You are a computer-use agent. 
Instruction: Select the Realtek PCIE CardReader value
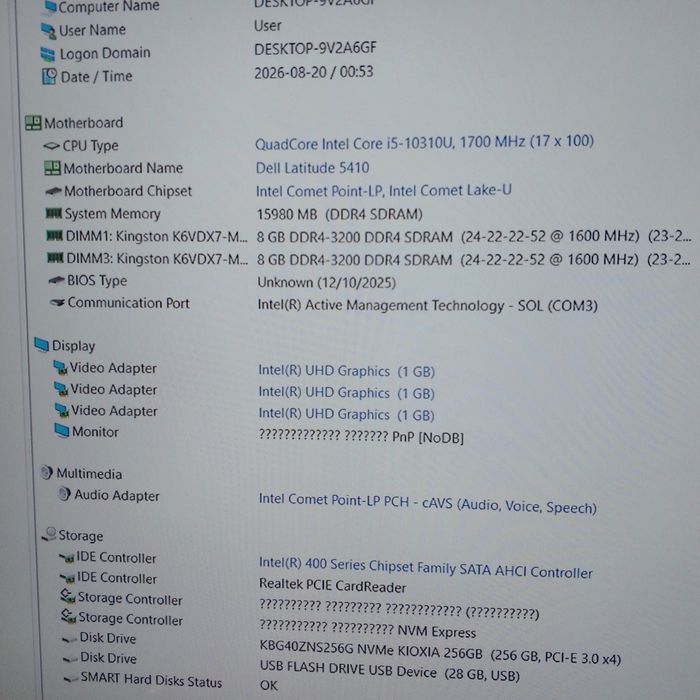click(332, 585)
